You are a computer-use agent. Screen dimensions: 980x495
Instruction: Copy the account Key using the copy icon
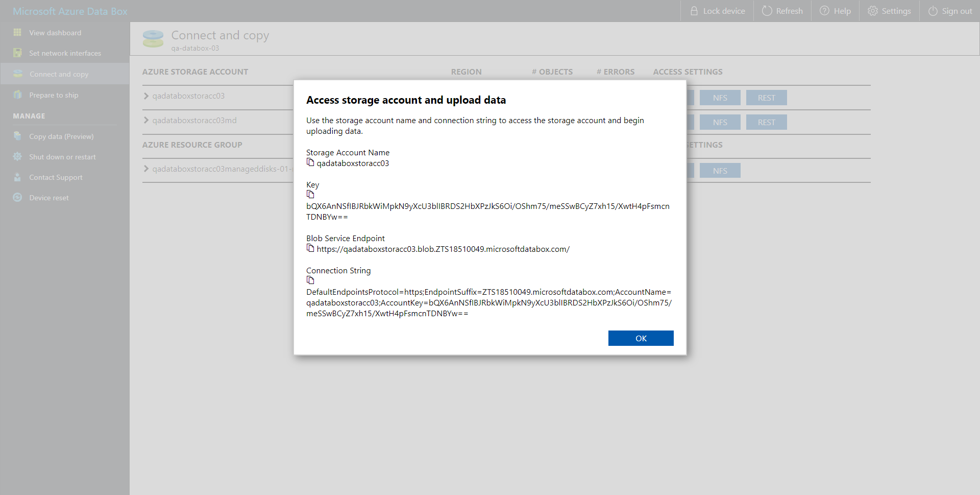click(x=310, y=194)
